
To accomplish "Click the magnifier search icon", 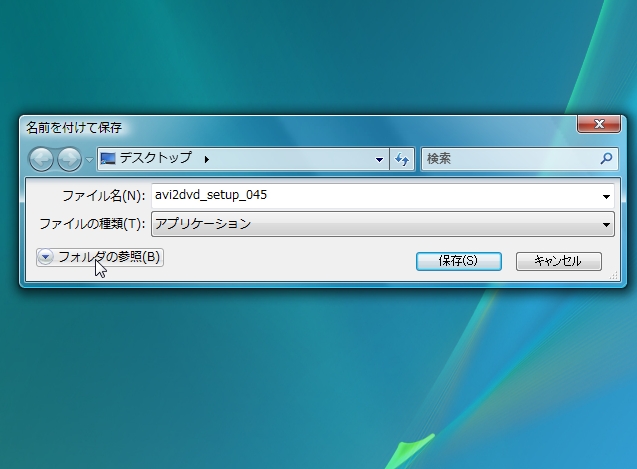I will coord(606,159).
